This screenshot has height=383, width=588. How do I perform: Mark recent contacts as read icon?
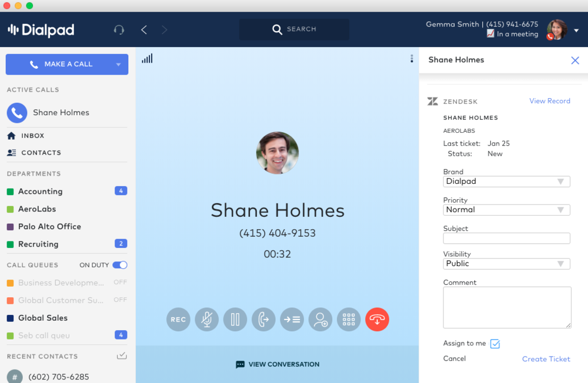click(x=122, y=355)
